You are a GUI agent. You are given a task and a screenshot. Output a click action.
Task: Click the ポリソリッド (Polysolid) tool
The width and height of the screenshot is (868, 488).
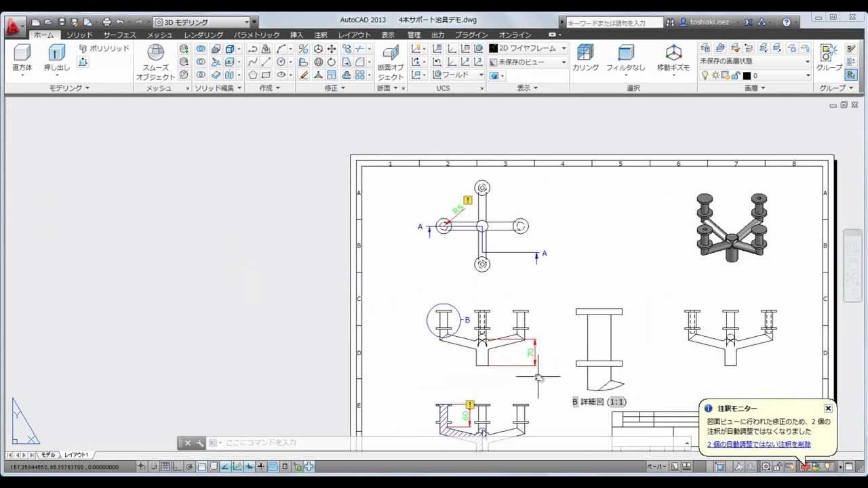pyautogui.click(x=104, y=49)
